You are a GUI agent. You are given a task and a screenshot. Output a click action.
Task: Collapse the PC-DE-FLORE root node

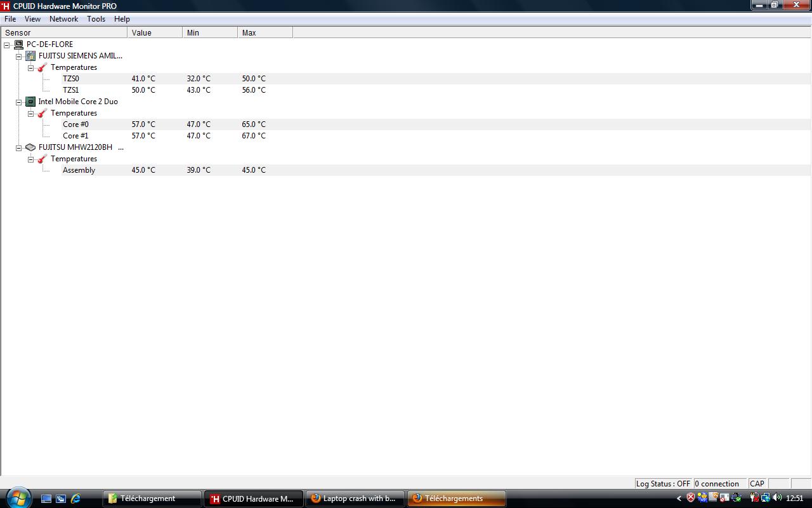point(7,44)
